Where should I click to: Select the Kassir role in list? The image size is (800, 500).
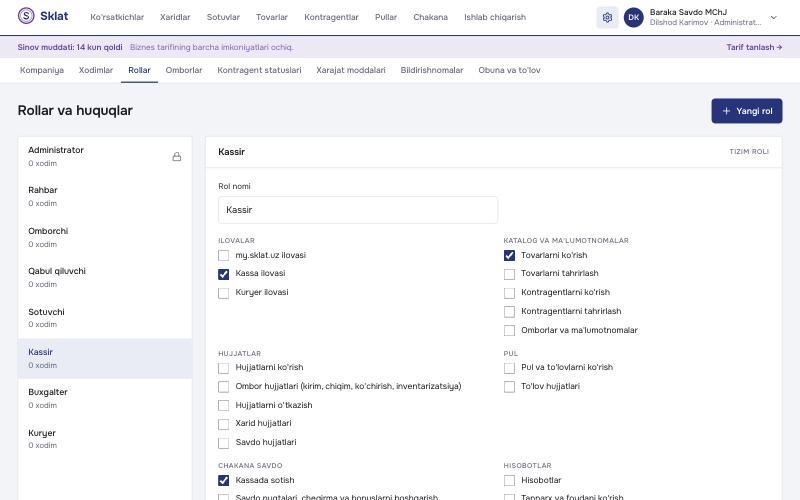[105, 358]
